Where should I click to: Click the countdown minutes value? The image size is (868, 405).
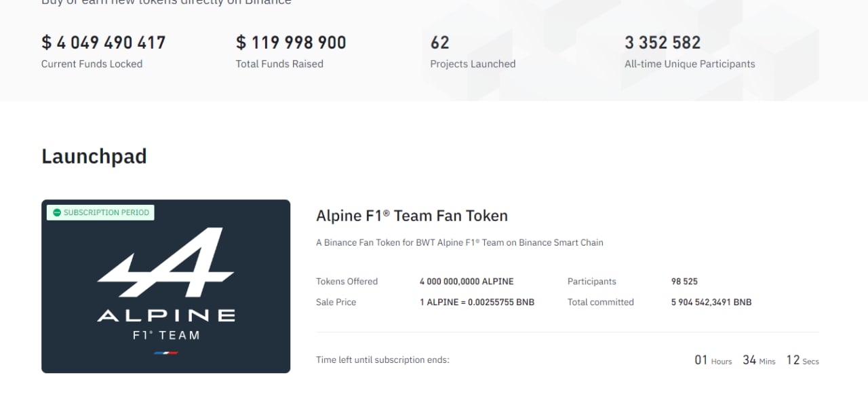pyautogui.click(x=749, y=360)
